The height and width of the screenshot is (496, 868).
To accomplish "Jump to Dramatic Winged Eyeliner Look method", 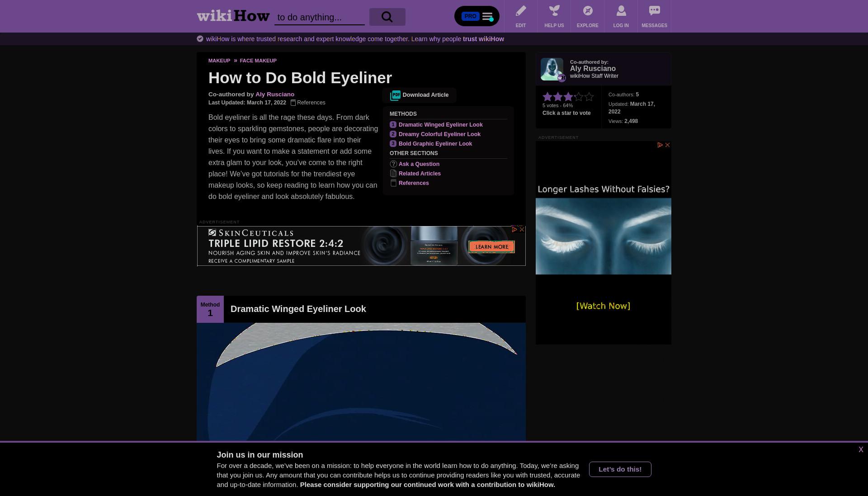I will pos(441,125).
